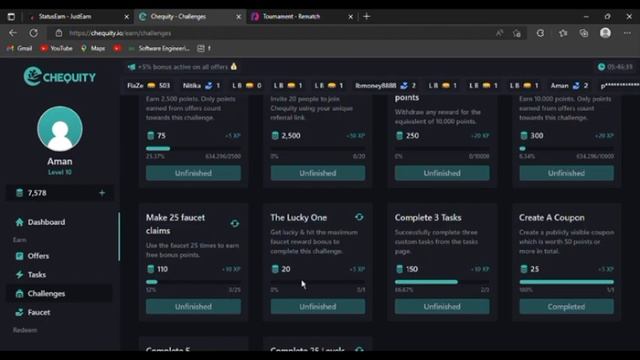The width and height of the screenshot is (640, 360).
Task: Open the browser tab actions menu icon
Action: coord(11,17)
